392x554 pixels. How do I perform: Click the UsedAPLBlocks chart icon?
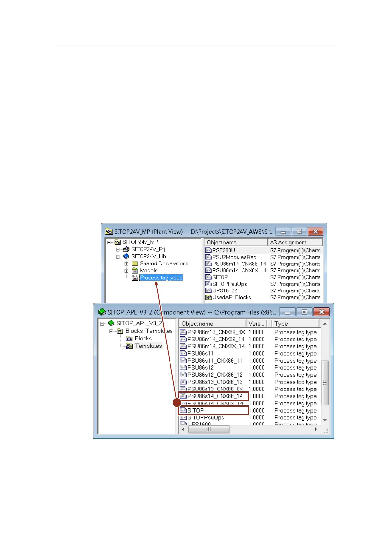pos(208,297)
